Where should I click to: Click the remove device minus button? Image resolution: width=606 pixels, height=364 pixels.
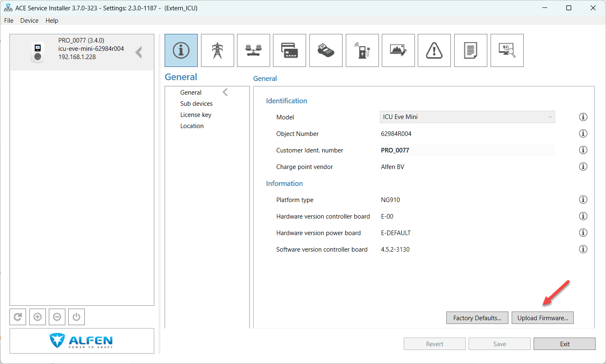pos(57,317)
